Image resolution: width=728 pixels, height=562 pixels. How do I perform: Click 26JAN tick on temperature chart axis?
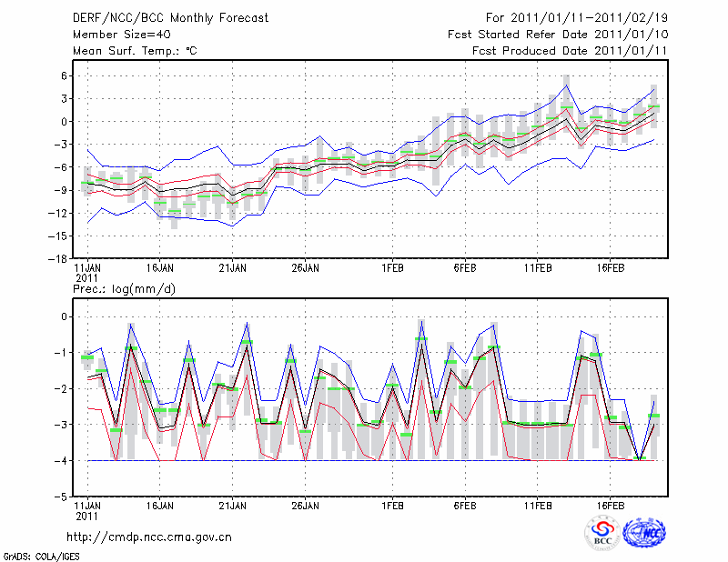305,268
